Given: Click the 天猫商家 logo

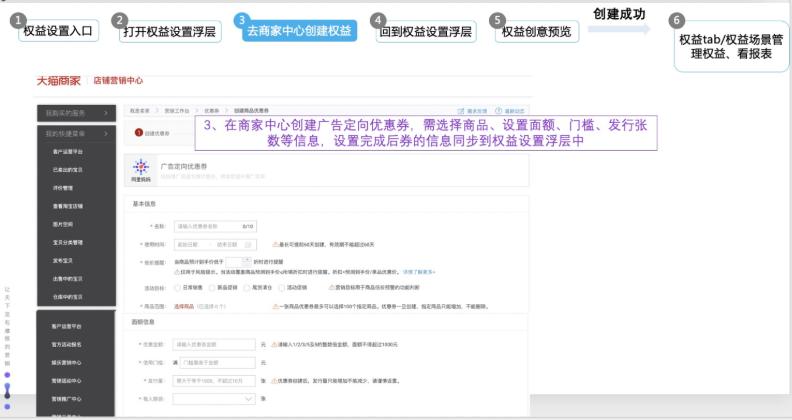Looking at the screenshot, I should pyautogui.click(x=59, y=81).
